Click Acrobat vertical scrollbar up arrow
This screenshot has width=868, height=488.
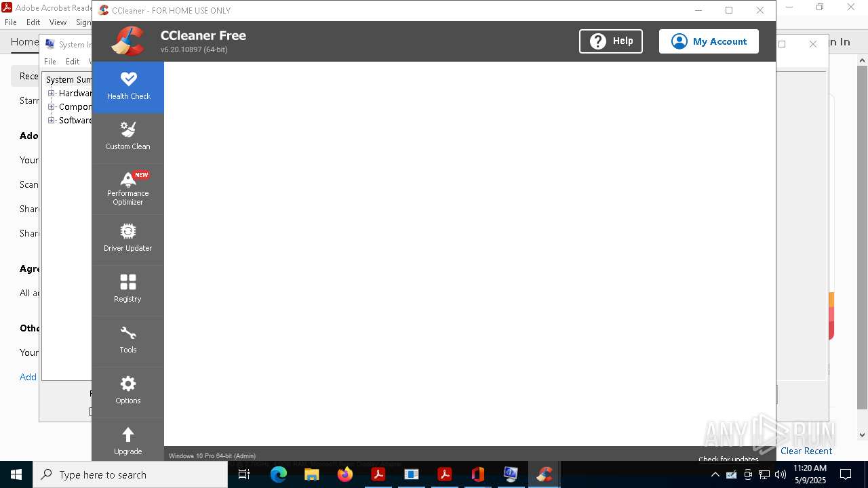pyautogui.click(x=862, y=60)
